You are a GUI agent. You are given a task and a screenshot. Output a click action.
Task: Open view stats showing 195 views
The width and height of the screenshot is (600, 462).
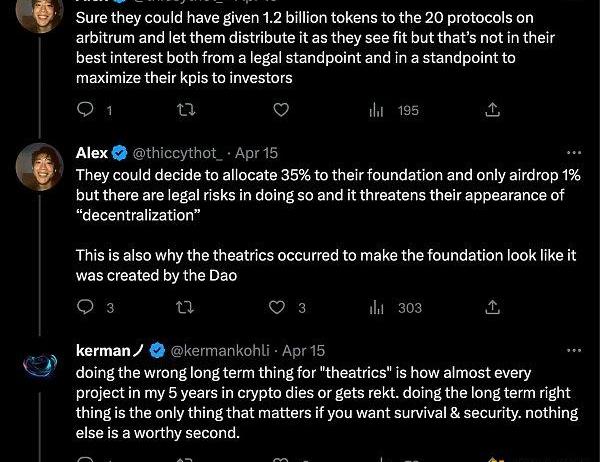pos(377,110)
